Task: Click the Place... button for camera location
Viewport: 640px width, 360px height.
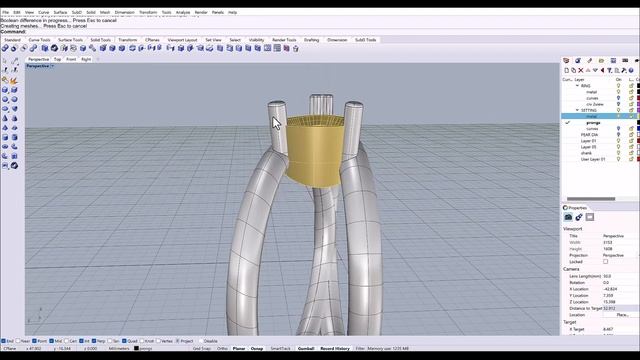Action: (622, 315)
